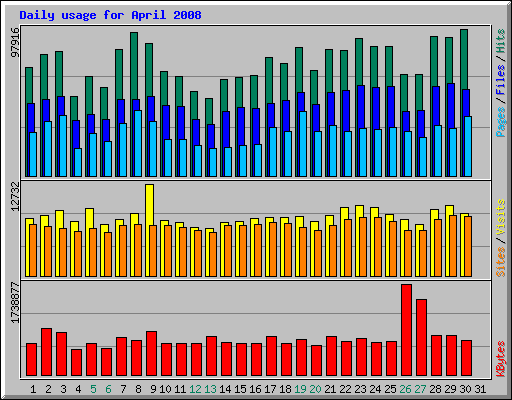Click the Files legend label
This screenshot has width=512, height=400.
tap(501, 79)
